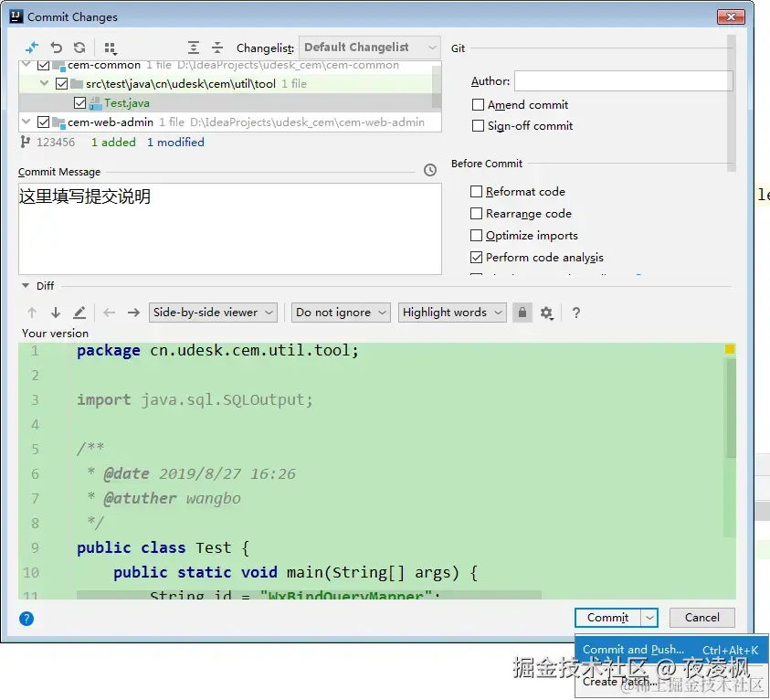Open the Side-by-side viewer dropdown

pyautogui.click(x=213, y=313)
